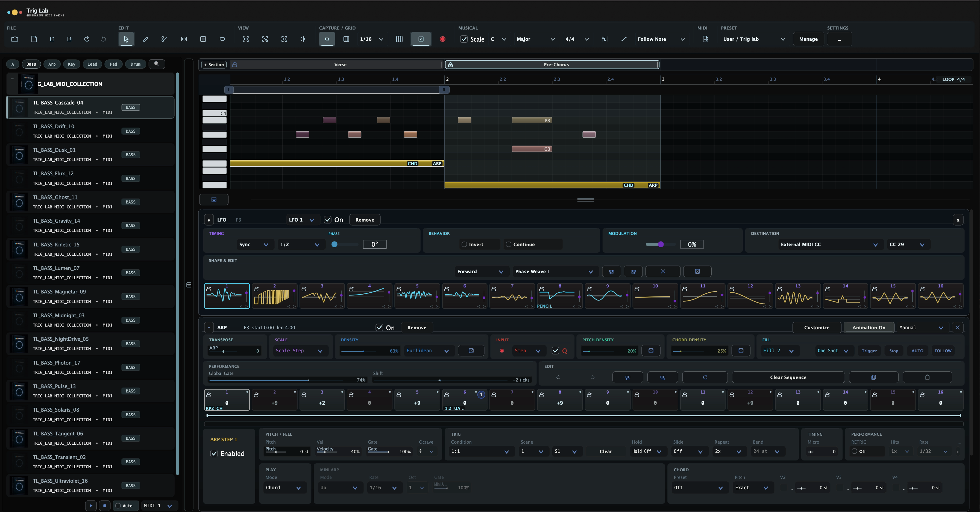Screen dimensions: 980x512
Task: Click the dice randomize icon in LFO Shape & Edit
Action: coord(697,271)
